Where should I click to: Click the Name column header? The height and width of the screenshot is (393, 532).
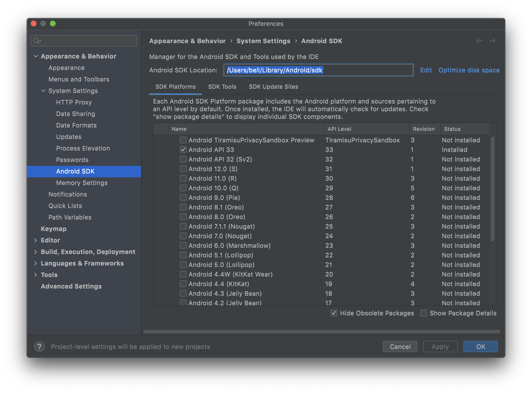pyautogui.click(x=246, y=129)
